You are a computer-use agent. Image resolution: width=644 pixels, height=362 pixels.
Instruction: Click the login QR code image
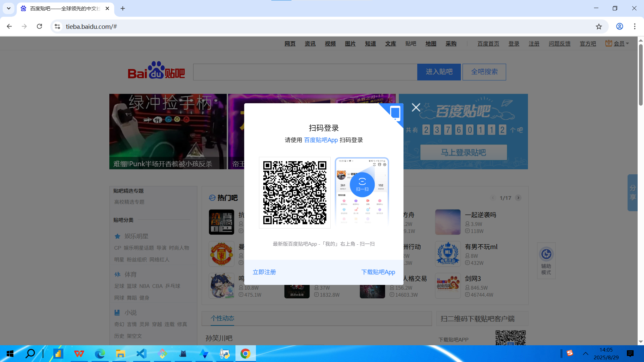point(295,193)
